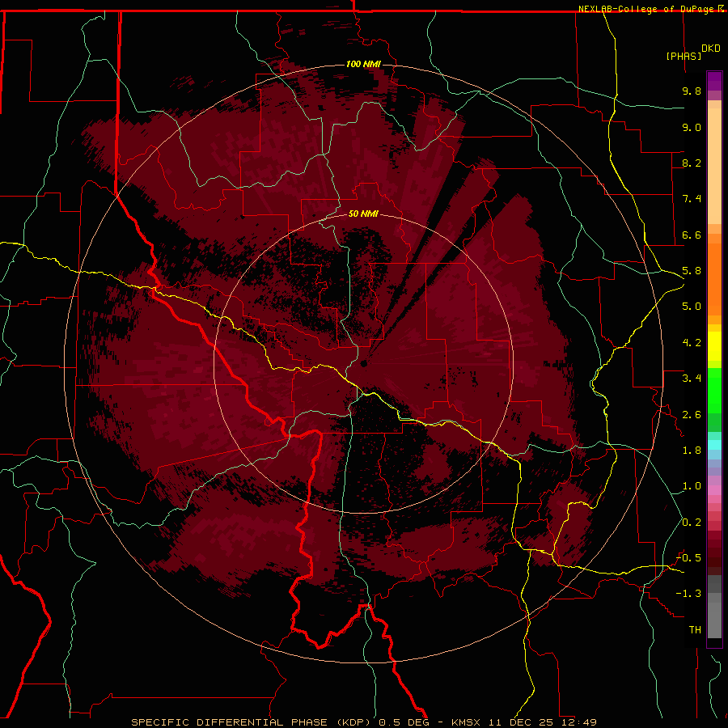Pick the orange segment of the color bar
This screenshot has height=728, width=728.
[714, 279]
